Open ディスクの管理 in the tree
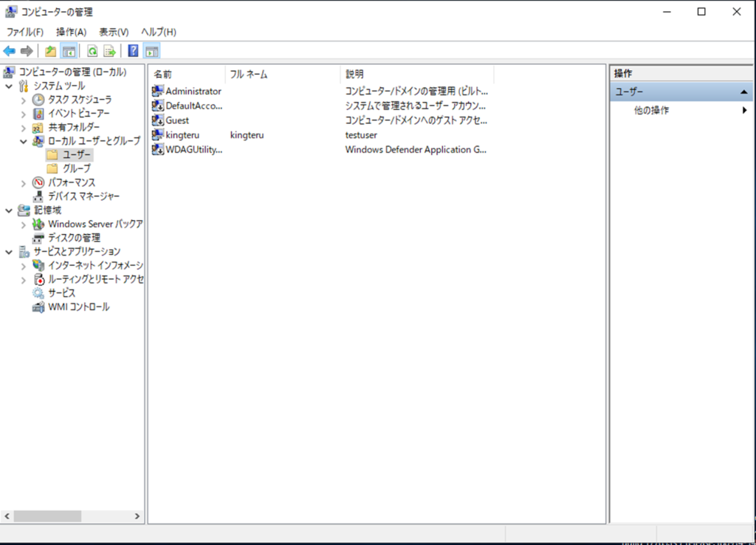 (x=74, y=238)
